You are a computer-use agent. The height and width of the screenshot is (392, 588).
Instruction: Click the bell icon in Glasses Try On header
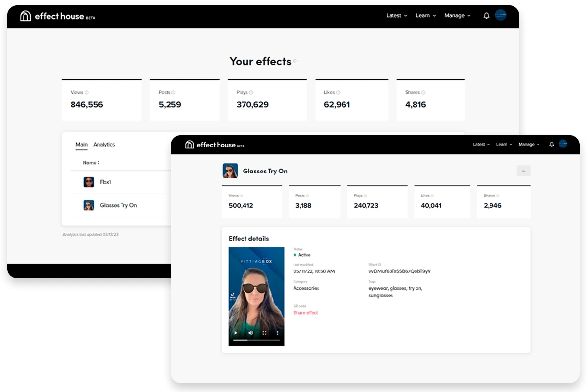[x=551, y=145]
